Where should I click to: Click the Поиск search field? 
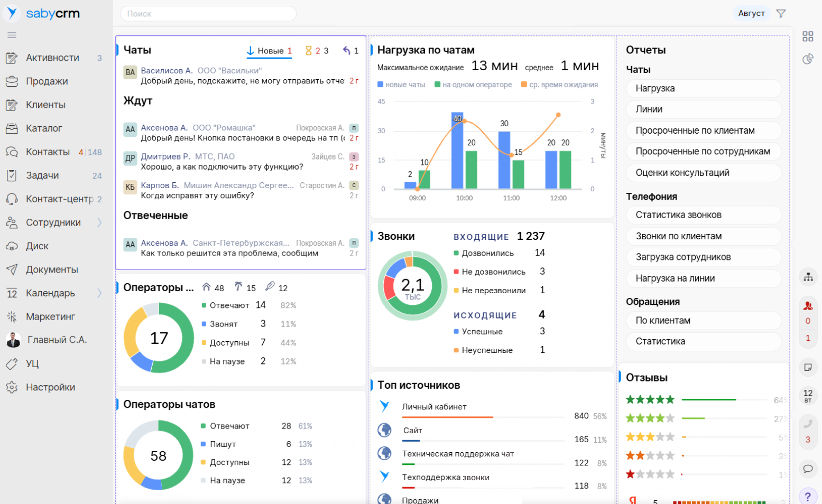point(208,14)
